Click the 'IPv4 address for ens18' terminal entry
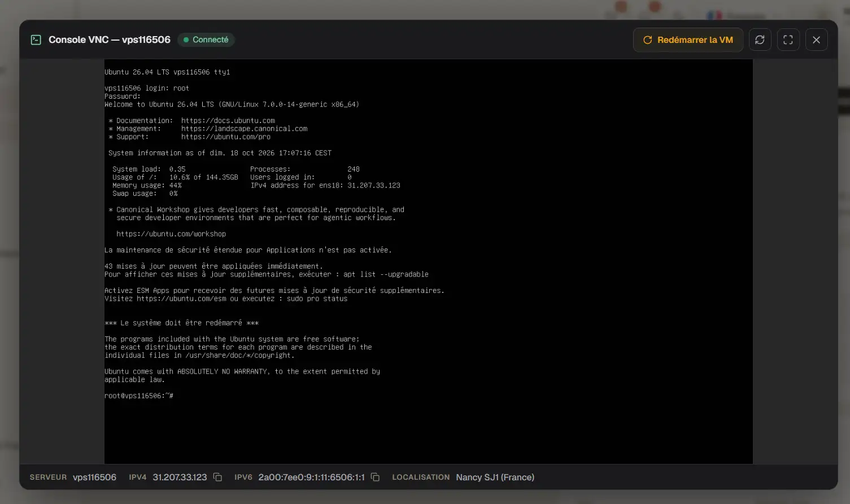 (325, 185)
